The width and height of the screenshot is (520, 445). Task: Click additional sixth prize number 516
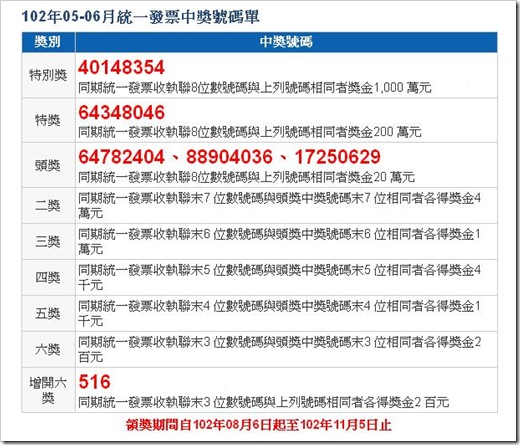coord(94,382)
